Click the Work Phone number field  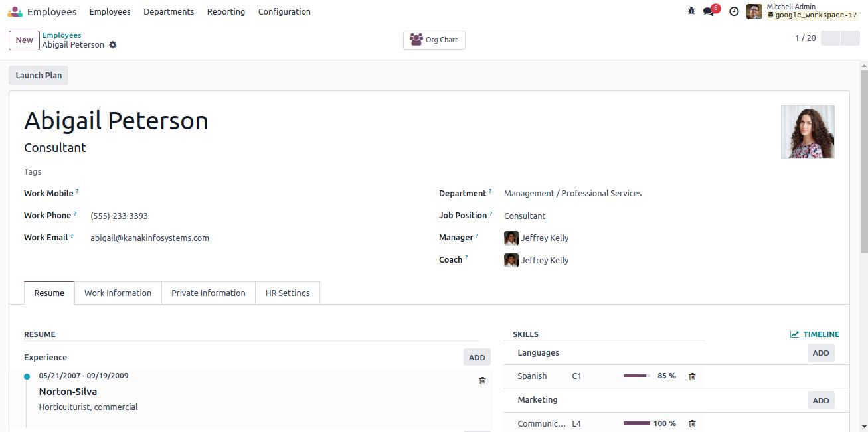click(x=120, y=216)
